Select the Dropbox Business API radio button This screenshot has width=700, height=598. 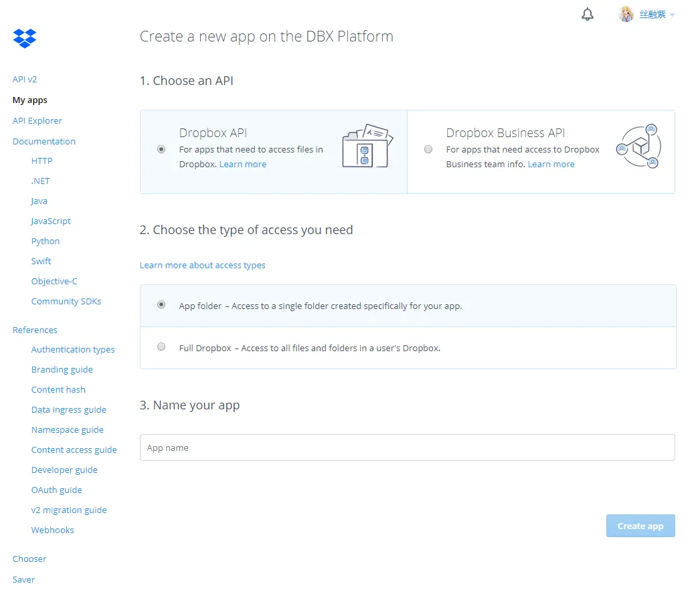[428, 149]
